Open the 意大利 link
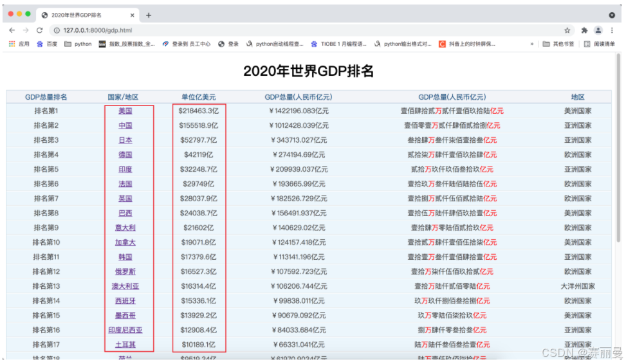 [125, 228]
